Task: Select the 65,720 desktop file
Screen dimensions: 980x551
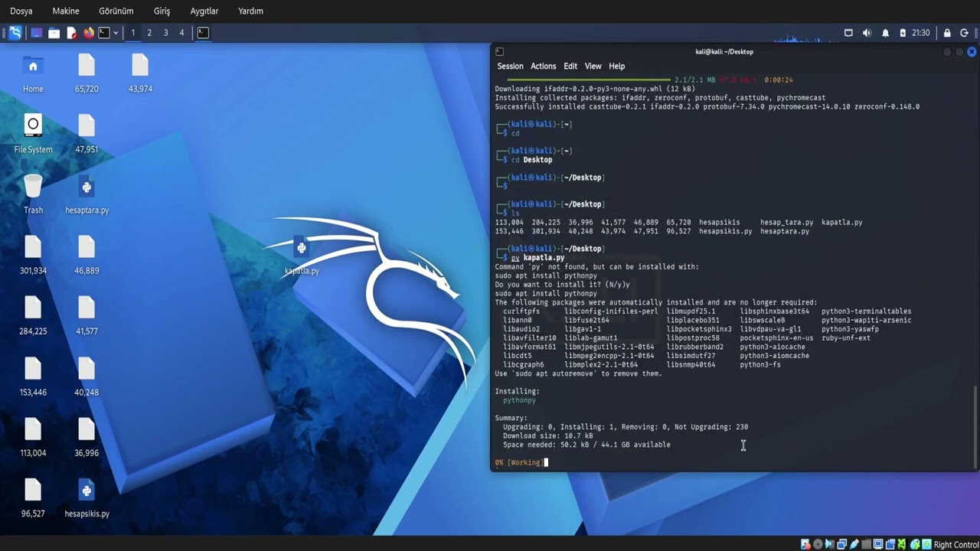Action: click(x=87, y=73)
